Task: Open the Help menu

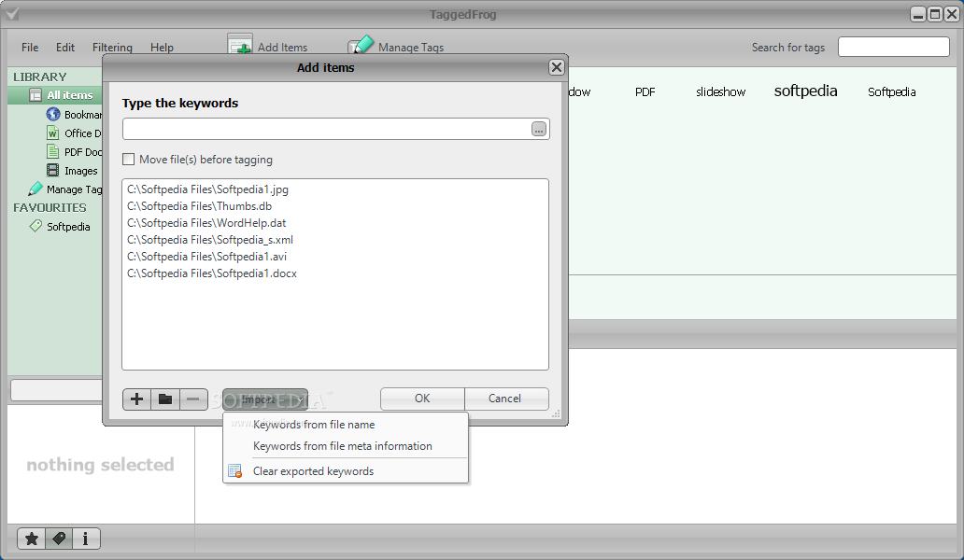Action: [x=162, y=48]
